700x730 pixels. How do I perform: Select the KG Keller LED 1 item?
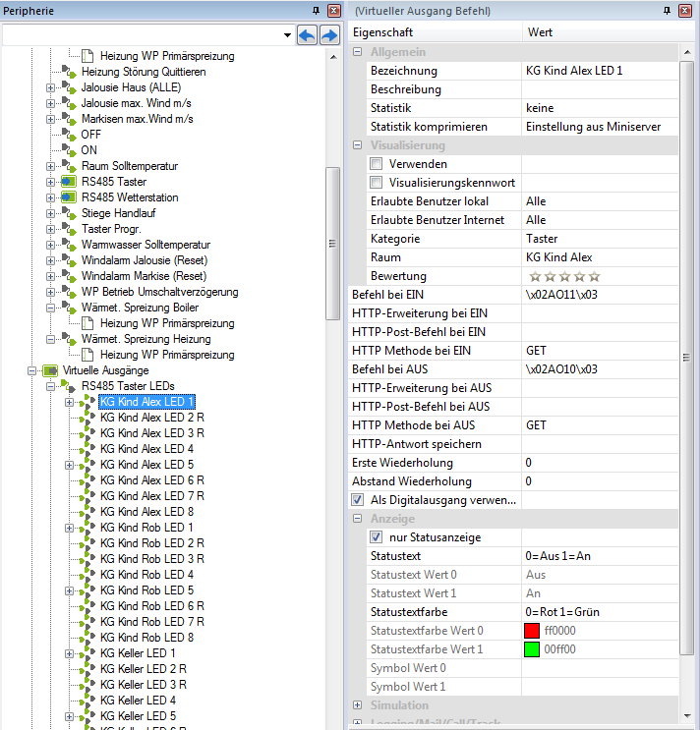138,653
